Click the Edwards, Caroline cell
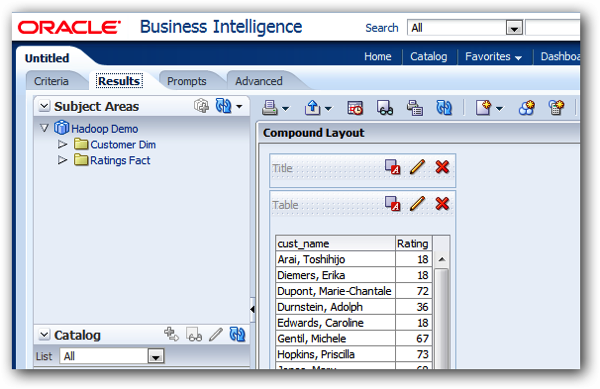The image size is (600, 389). coord(336,322)
